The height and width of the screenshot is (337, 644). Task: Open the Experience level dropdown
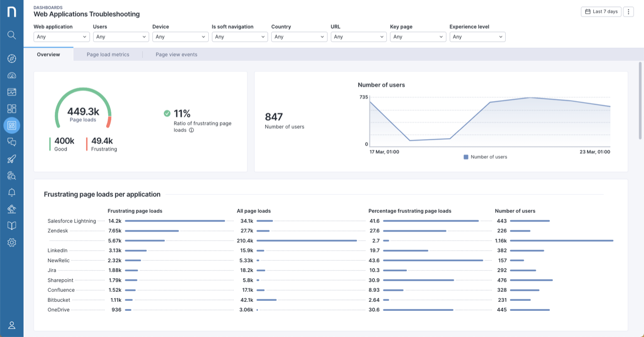(477, 37)
